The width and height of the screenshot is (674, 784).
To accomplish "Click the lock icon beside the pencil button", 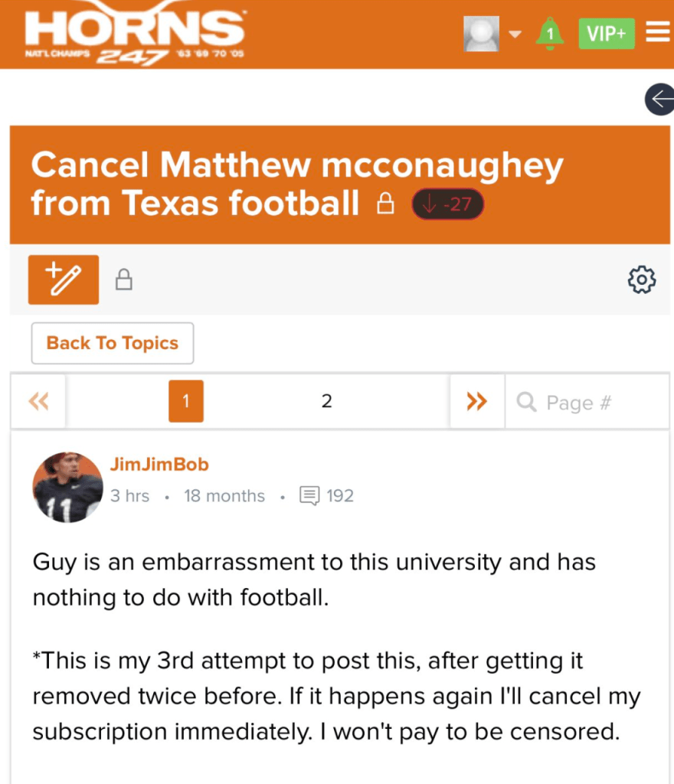I will click(x=123, y=280).
